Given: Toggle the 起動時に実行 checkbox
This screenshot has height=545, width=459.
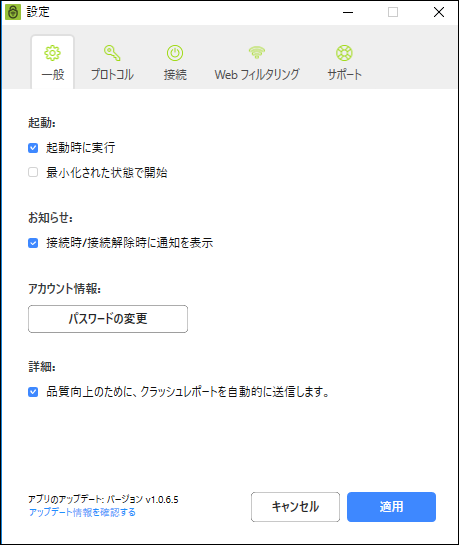Looking at the screenshot, I should [33, 148].
